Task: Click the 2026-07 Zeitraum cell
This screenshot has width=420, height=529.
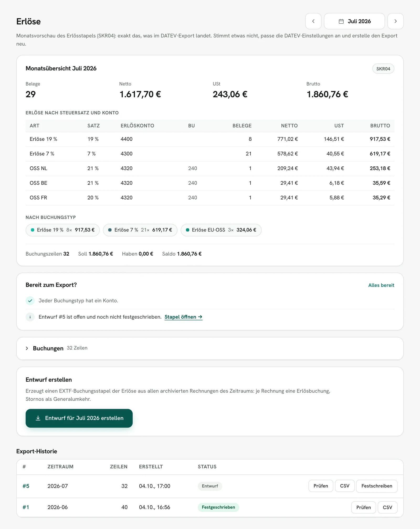Action: pos(57,486)
